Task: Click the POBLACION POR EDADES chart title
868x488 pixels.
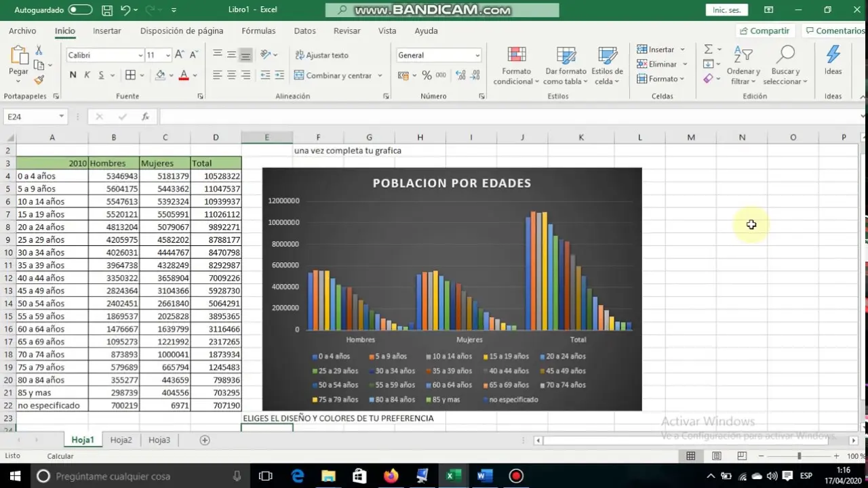Action: click(x=452, y=183)
